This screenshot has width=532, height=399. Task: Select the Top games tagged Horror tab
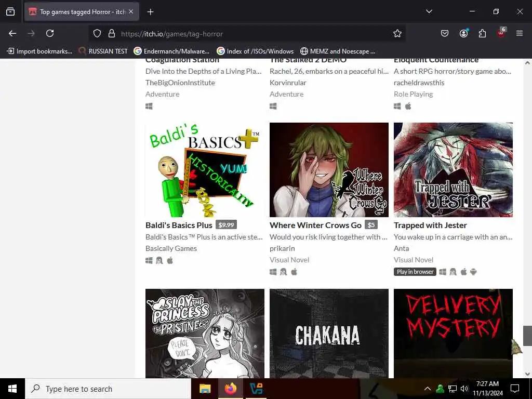(82, 12)
